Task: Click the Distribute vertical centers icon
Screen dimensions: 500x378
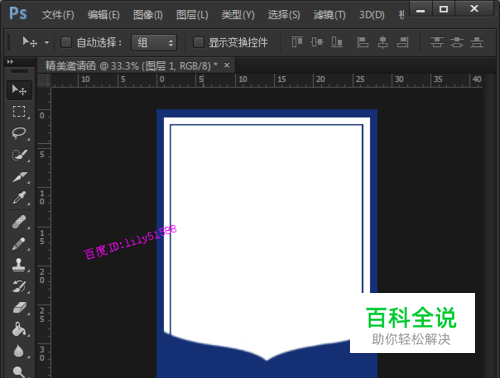Action: click(x=457, y=42)
